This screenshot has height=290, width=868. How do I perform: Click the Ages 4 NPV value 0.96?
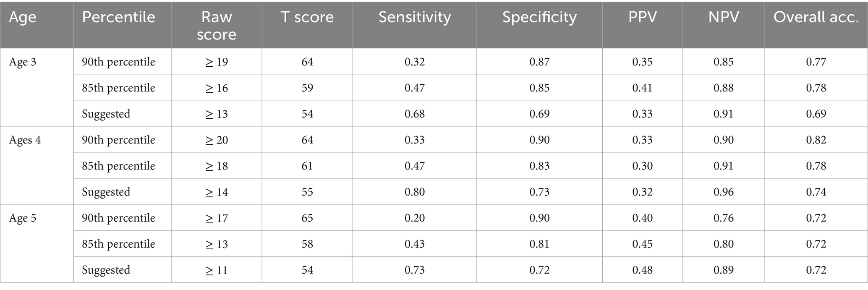[723, 192]
